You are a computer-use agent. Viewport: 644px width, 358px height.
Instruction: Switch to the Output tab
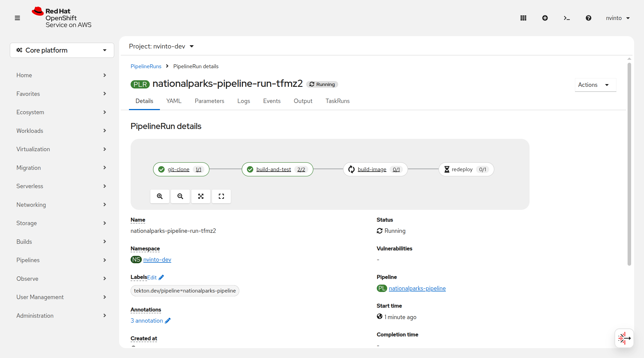(303, 101)
